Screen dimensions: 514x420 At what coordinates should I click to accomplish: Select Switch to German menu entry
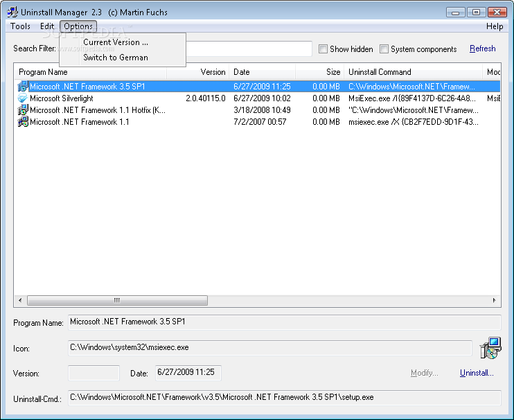pyautogui.click(x=116, y=58)
